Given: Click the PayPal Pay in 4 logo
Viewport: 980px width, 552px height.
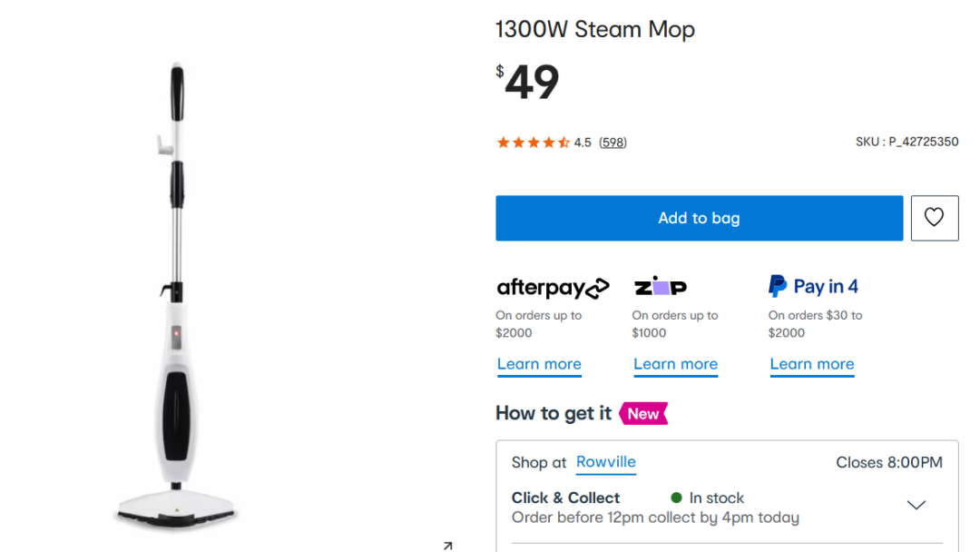Looking at the screenshot, I should pos(813,287).
